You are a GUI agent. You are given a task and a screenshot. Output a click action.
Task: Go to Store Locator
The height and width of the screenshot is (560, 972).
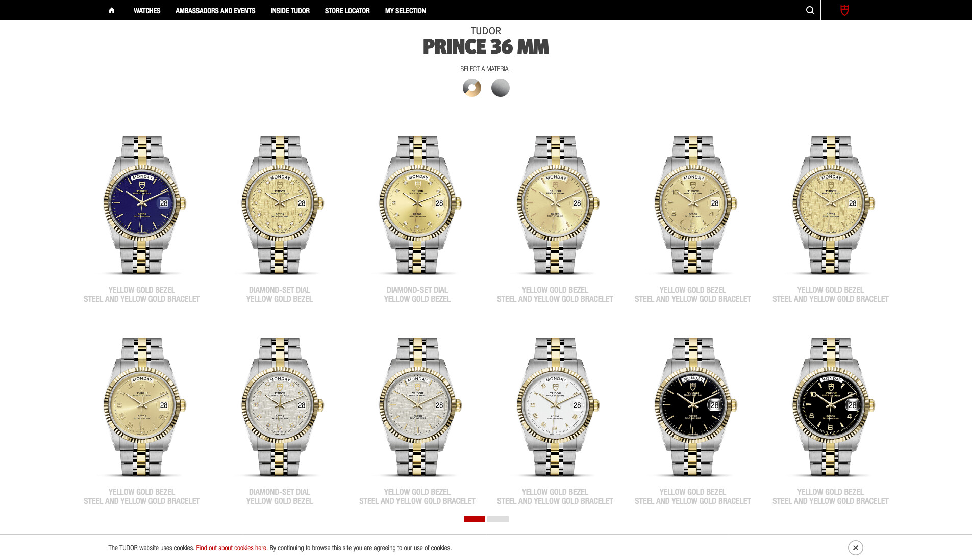pyautogui.click(x=347, y=11)
